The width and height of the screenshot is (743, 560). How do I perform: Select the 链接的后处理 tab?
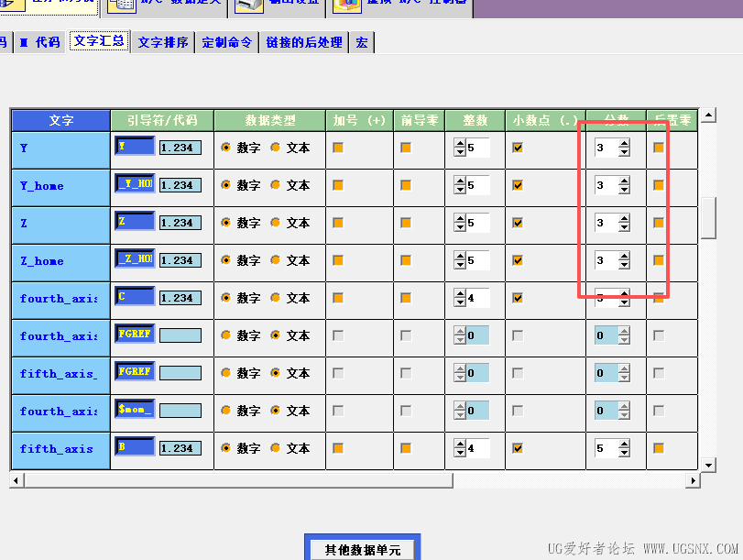tap(304, 42)
